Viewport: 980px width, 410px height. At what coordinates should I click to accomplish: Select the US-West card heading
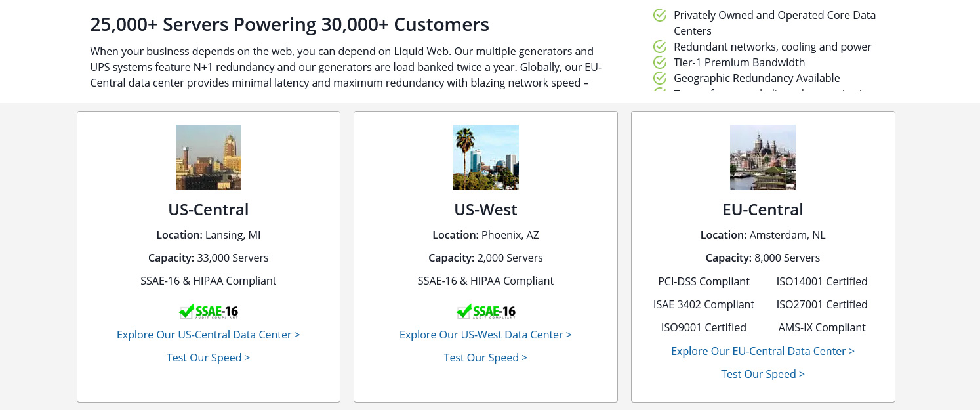(485, 209)
